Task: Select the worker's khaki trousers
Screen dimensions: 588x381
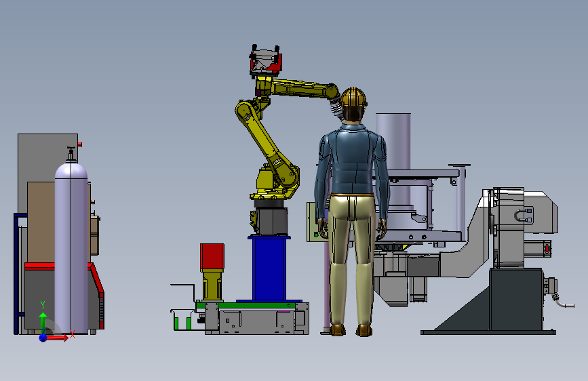Action: tap(352, 259)
